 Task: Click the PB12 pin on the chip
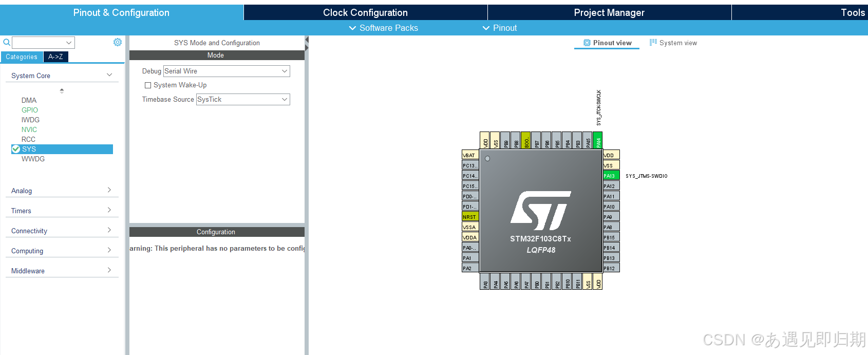coord(611,268)
